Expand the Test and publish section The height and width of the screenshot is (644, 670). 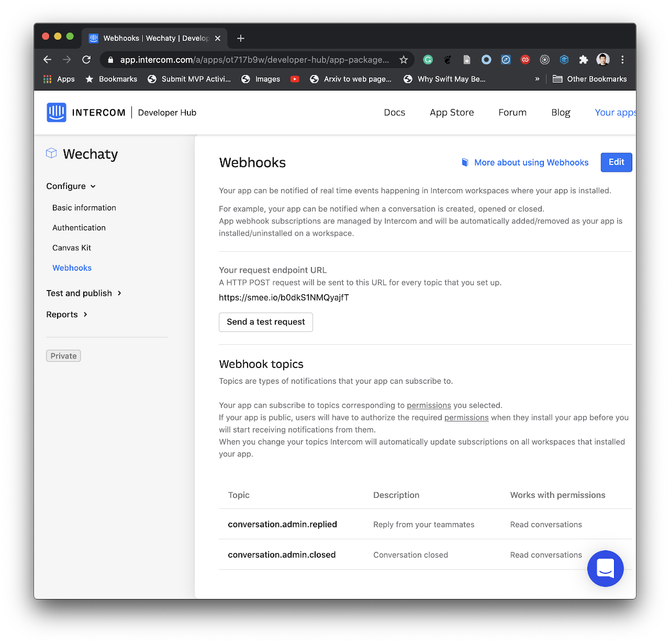(x=84, y=293)
